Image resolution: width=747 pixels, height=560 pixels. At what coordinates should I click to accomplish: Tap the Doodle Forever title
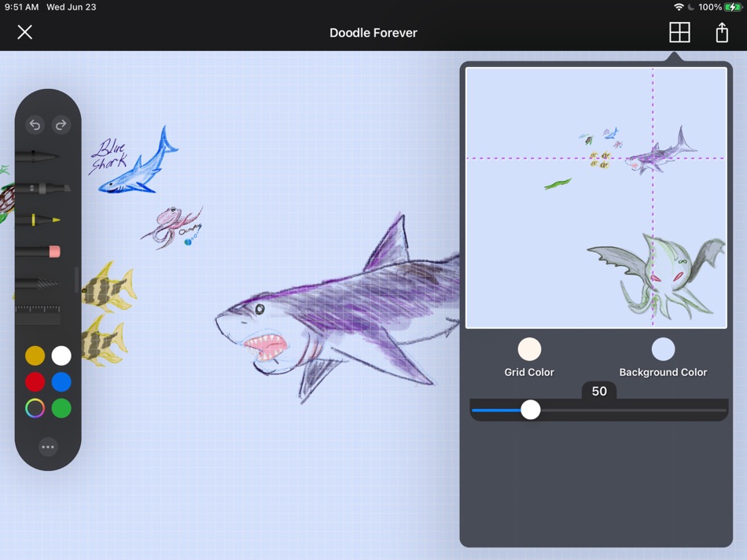(373, 33)
